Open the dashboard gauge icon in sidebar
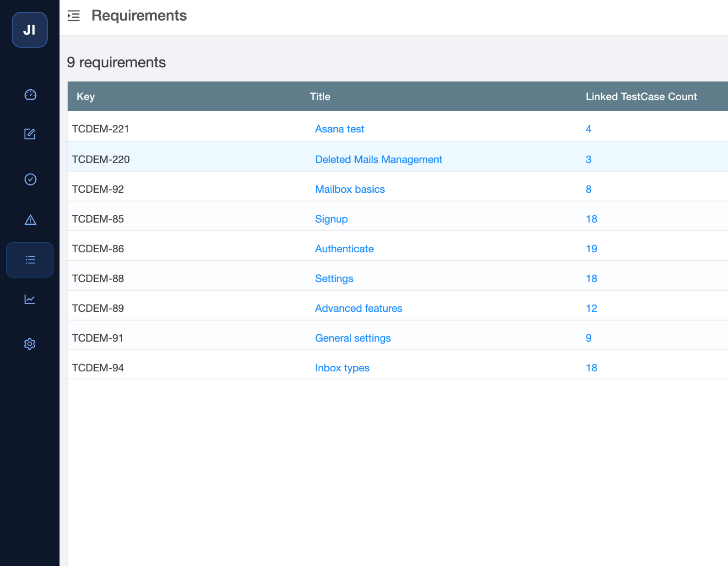This screenshot has width=728, height=566. click(30, 95)
